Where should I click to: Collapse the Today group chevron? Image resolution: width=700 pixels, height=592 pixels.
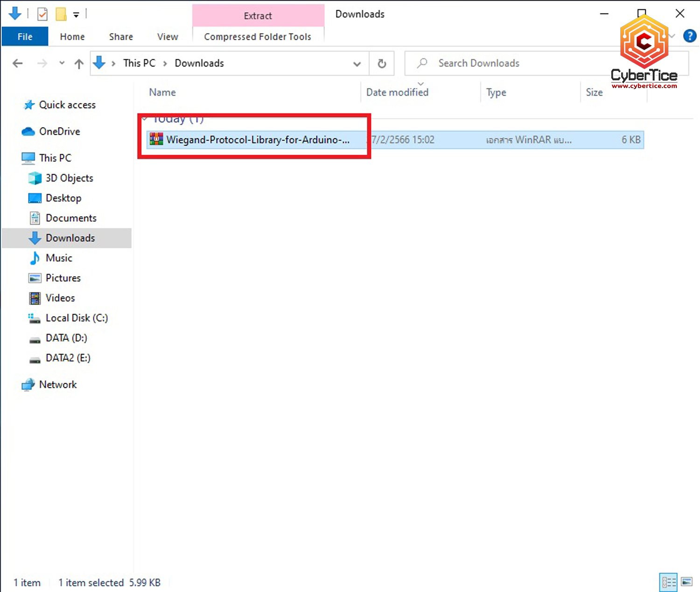(x=145, y=119)
